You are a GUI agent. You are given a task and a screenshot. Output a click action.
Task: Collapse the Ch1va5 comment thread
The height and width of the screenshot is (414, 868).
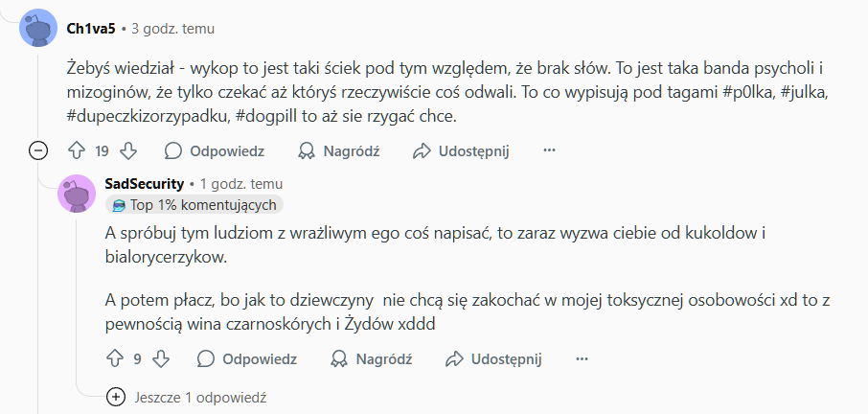[x=38, y=150]
